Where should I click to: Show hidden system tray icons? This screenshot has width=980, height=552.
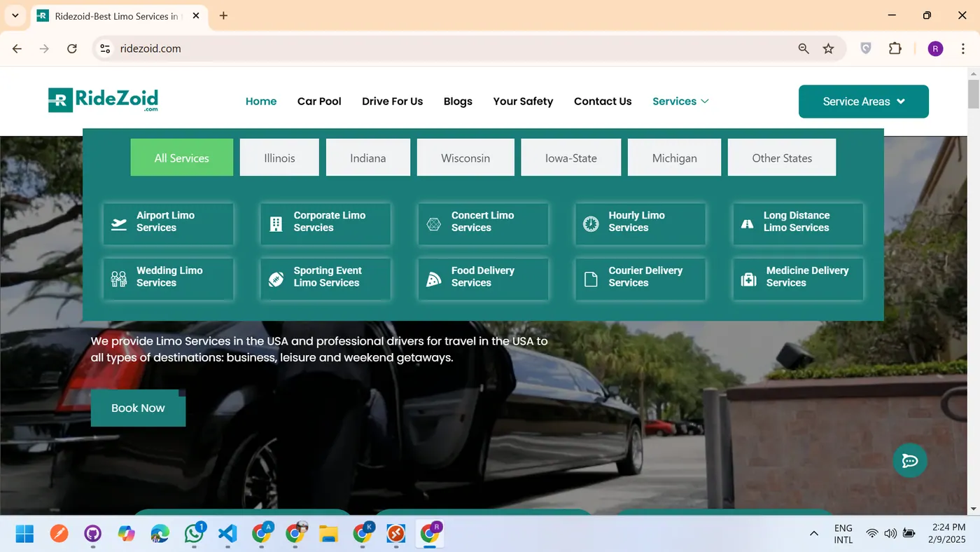click(x=814, y=534)
